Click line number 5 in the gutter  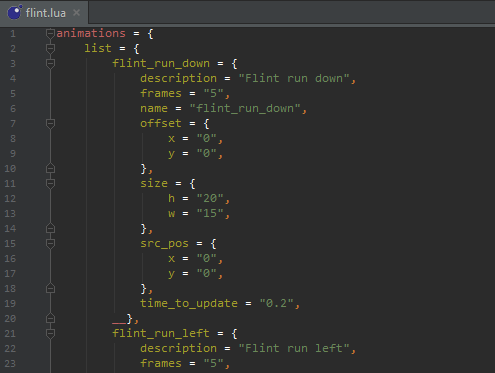pyautogui.click(x=13, y=94)
